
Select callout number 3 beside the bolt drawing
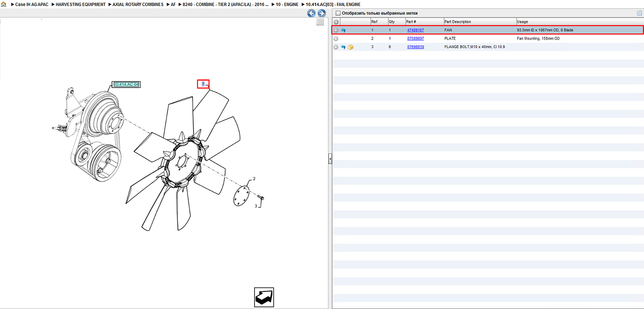[x=256, y=206]
